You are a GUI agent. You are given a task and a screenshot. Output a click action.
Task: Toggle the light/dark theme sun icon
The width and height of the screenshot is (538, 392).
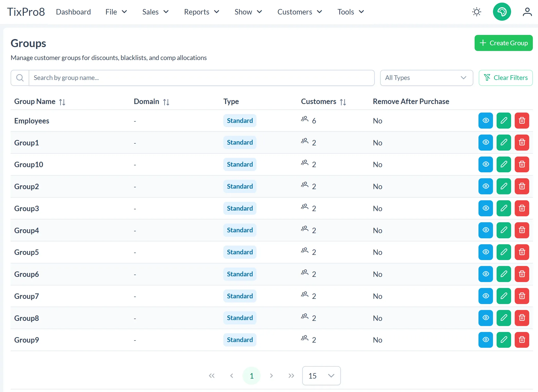[476, 12]
